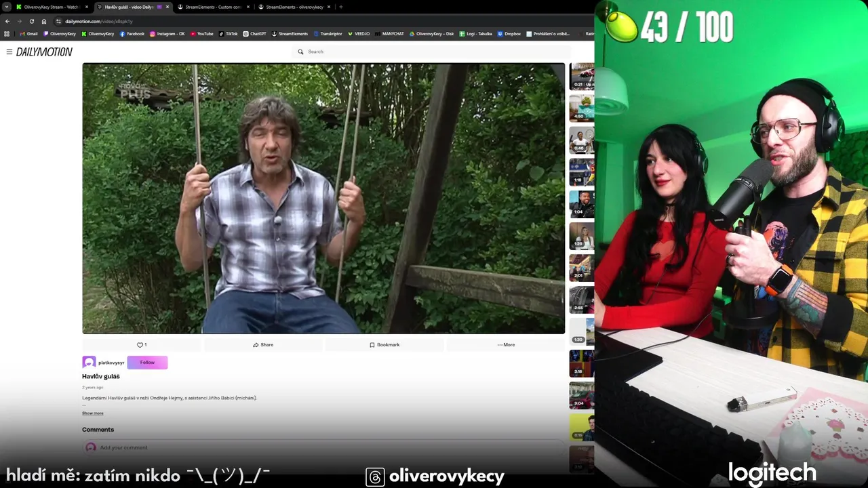Click the dailymotion.com address bar
The width and height of the screenshot is (868, 488).
[x=322, y=21]
